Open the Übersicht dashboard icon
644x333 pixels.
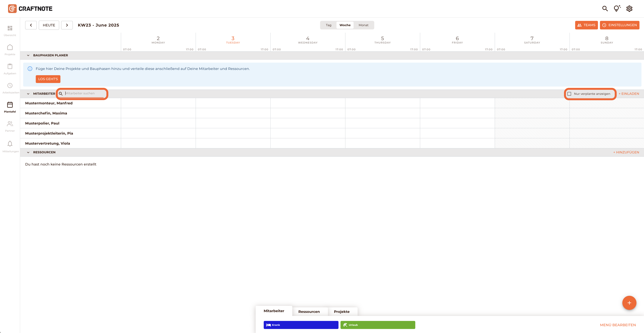point(10,28)
